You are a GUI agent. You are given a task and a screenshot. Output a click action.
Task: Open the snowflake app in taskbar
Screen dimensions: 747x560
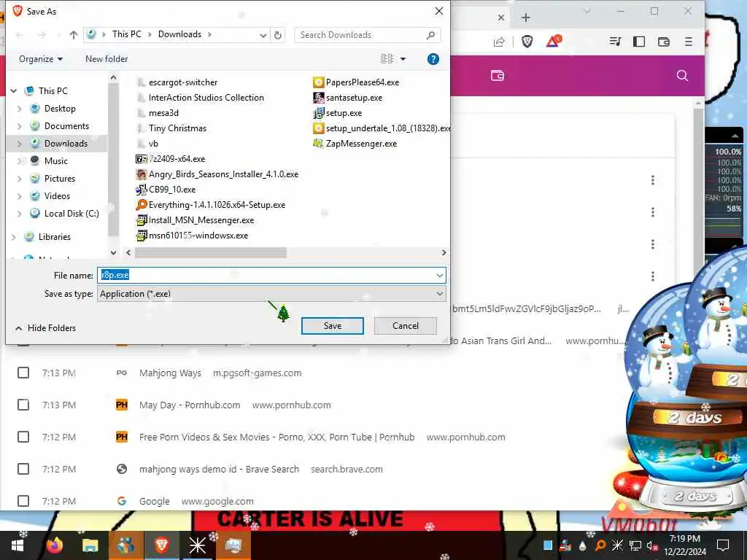click(x=197, y=545)
